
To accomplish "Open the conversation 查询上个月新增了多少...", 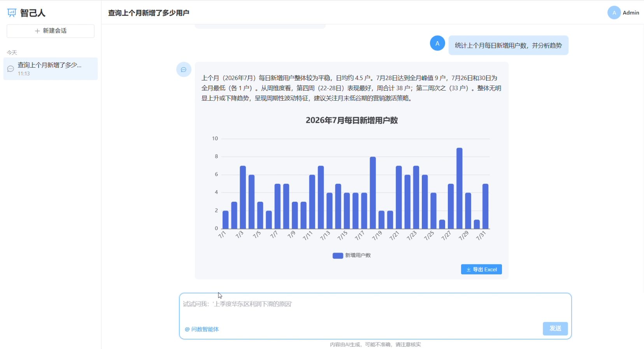I will (51, 69).
